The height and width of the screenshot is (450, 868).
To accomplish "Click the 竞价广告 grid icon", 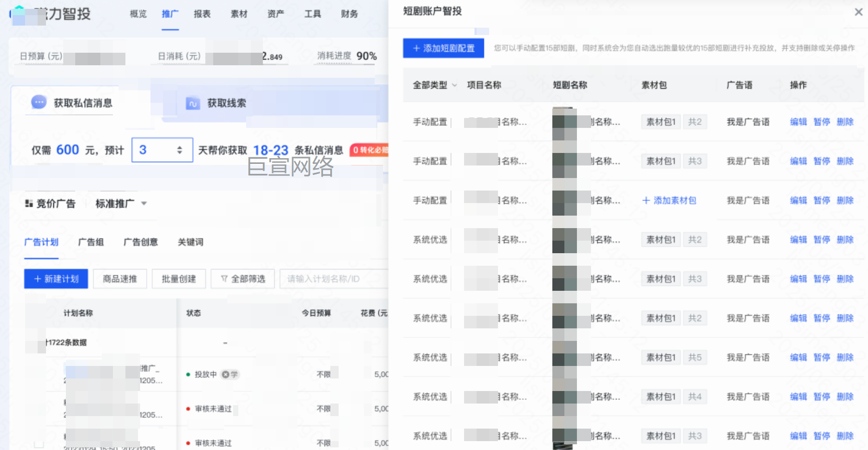I will tap(29, 204).
